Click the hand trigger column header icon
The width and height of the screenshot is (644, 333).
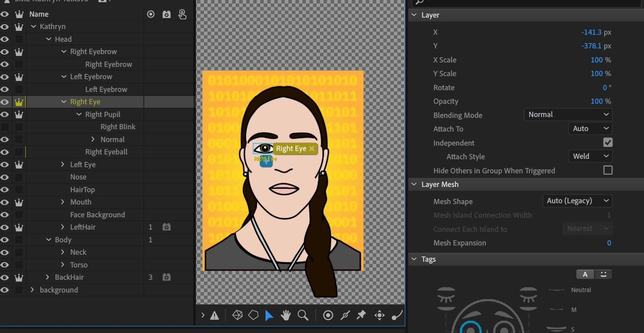[x=182, y=14]
